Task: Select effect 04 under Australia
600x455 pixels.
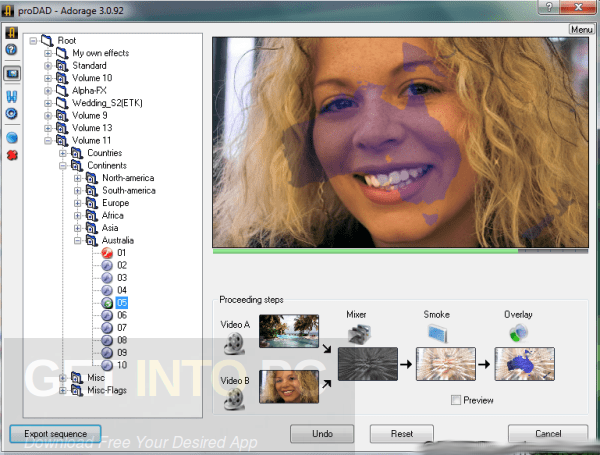Action: (x=122, y=290)
